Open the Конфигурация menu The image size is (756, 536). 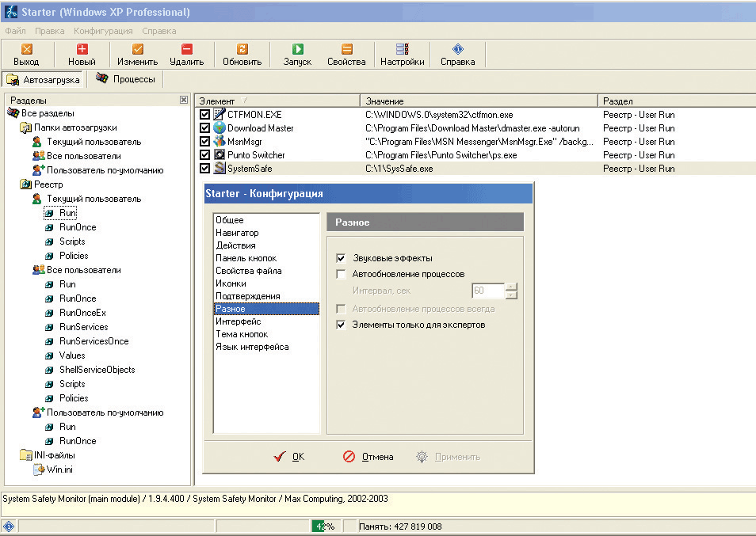[103, 31]
